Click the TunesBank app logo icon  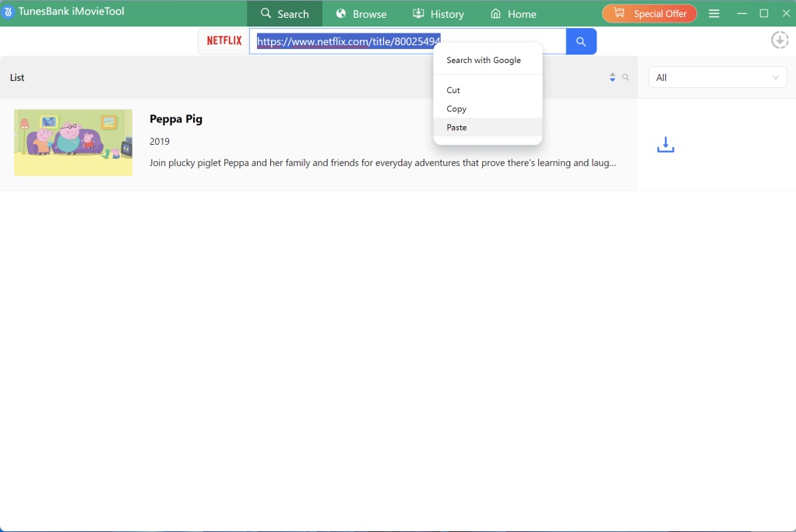click(x=9, y=12)
